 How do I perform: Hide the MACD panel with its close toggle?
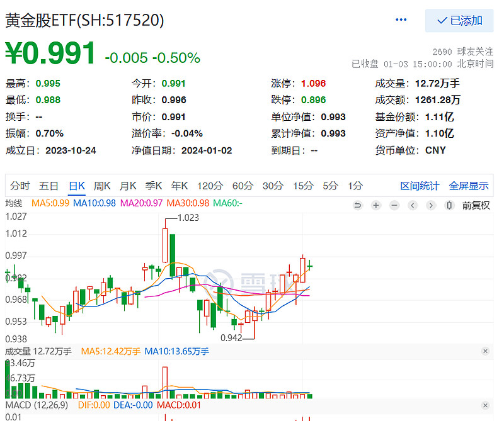[x=485, y=405]
